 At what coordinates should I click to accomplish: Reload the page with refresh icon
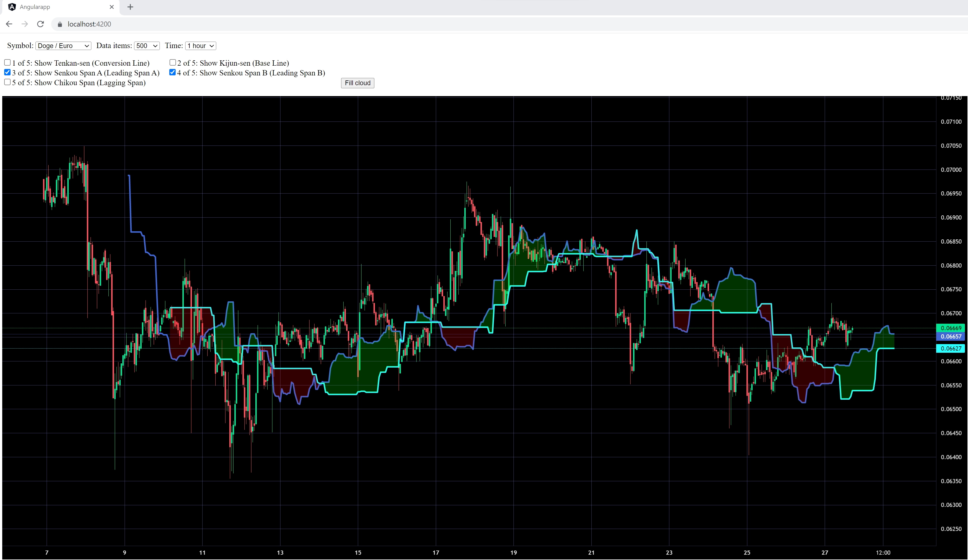(x=40, y=24)
